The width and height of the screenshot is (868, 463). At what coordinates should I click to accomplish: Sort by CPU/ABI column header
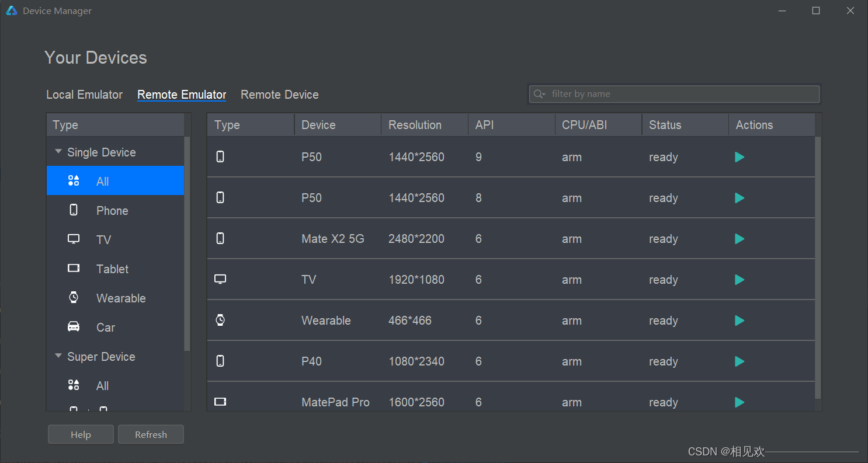tap(598, 125)
